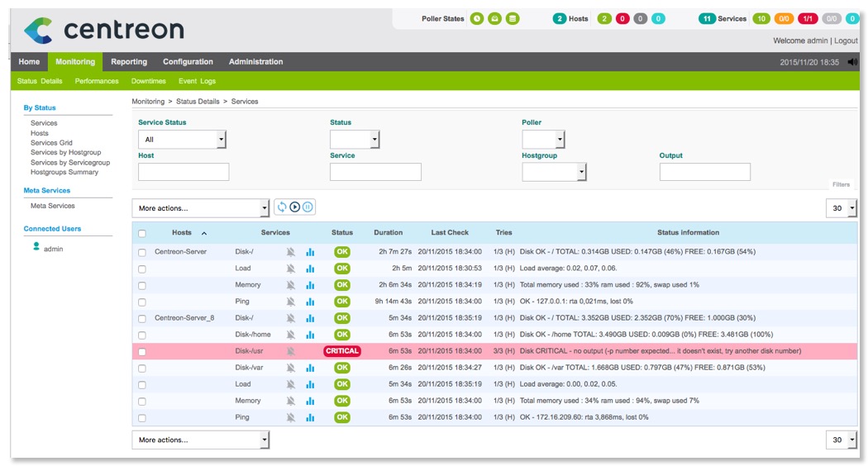Open graph icon for Centreon-Server Load
This screenshot has height=466, width=868.
click(310, 269)
